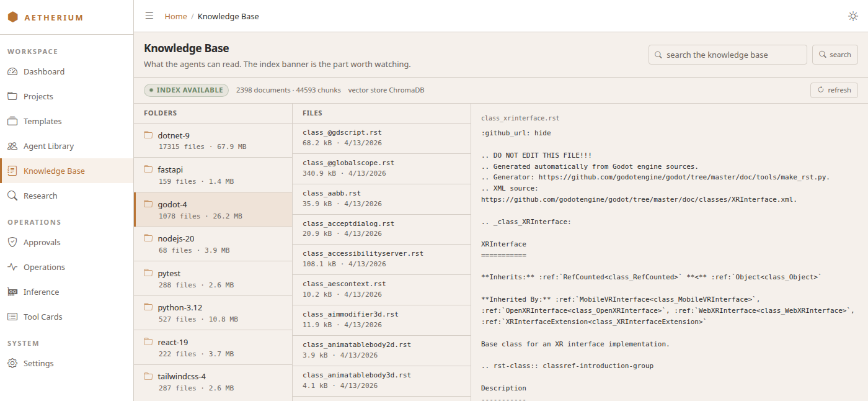
Task: Open the Settings page link
Action: tap(66, 363)
